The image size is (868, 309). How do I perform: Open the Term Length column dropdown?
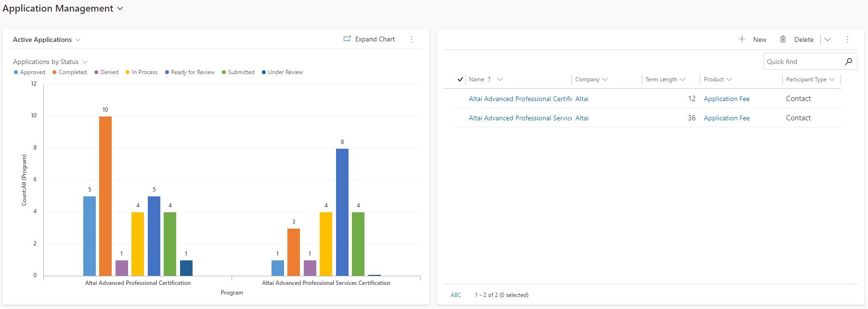[x=682, y=79]
